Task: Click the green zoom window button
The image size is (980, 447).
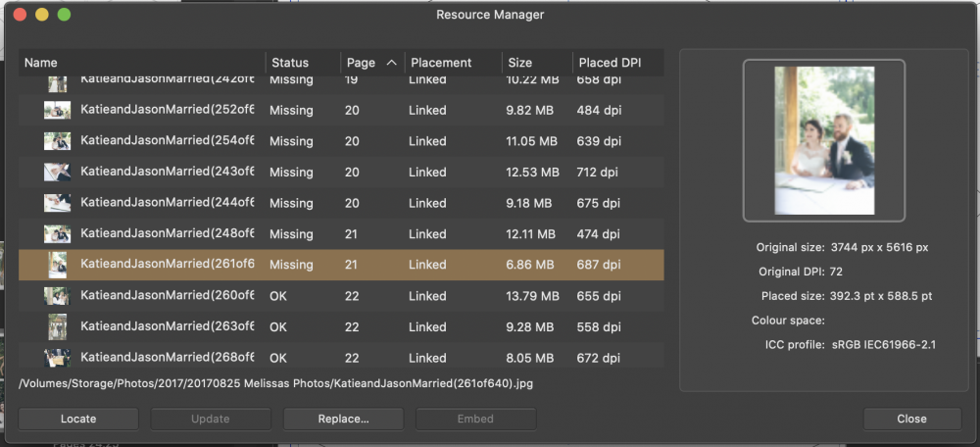Action: (x=64, y=15)
